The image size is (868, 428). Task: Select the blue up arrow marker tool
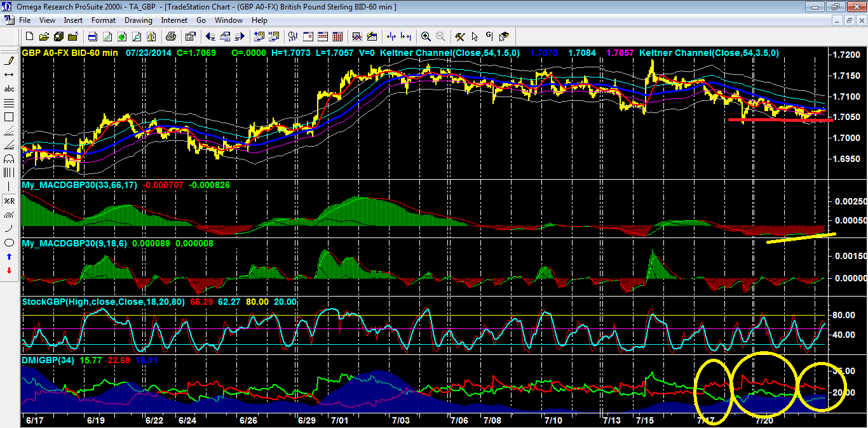pos(9,257)
